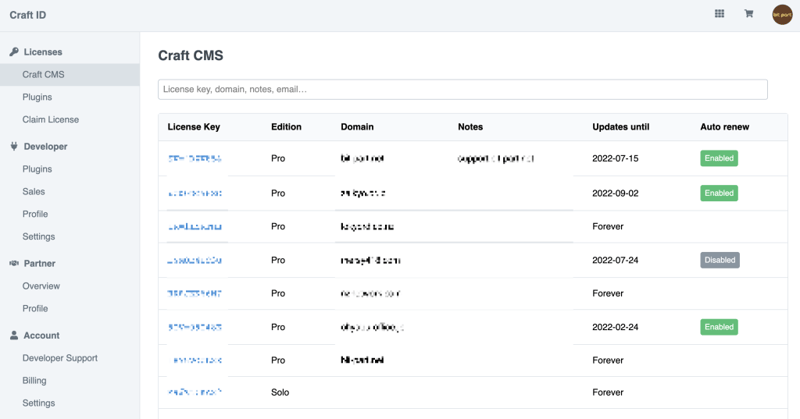The image size is (800, 419).
Task: Toggle Enabled badge for 2022-02-24 license
Action: coord(718,327)
